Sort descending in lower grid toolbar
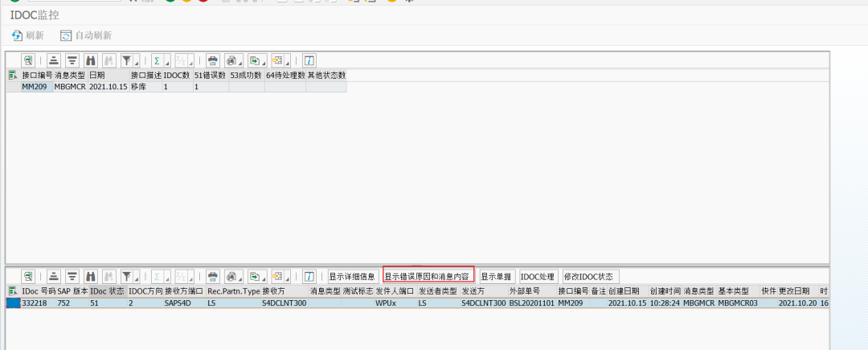The width and height of the screenshot is (868, 350). pos(72,276)
